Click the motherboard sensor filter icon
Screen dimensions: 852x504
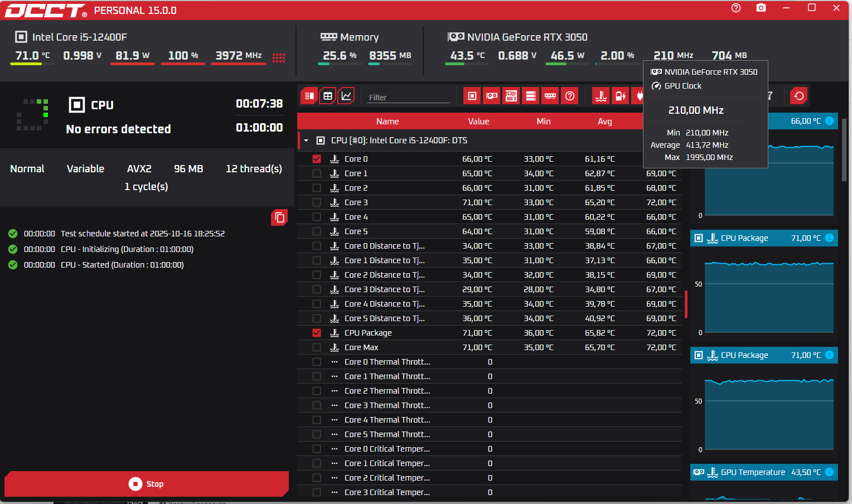tap(511, 96)
